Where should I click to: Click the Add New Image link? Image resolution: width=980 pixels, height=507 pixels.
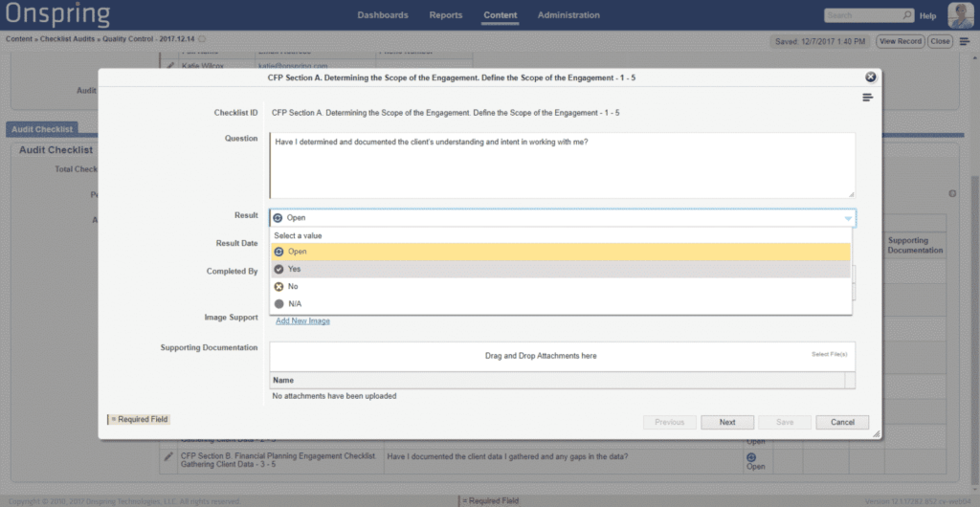(303, 320)
